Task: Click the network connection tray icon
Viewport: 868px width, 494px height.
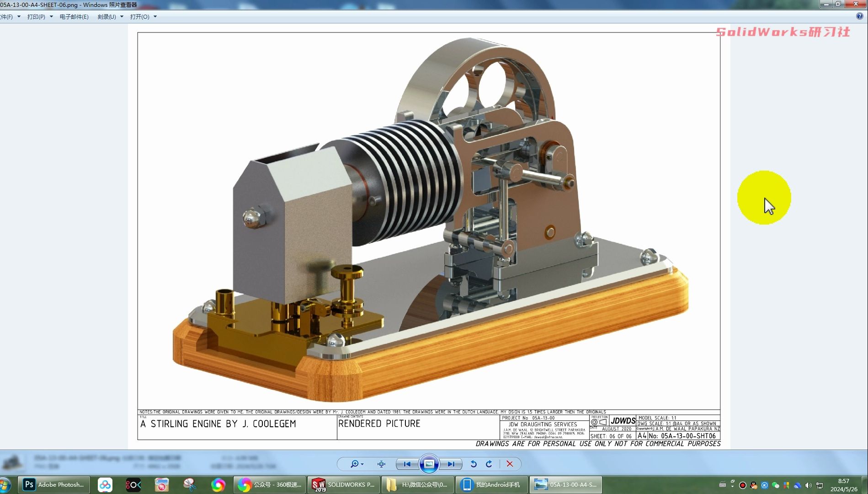Action: [820, 485]
